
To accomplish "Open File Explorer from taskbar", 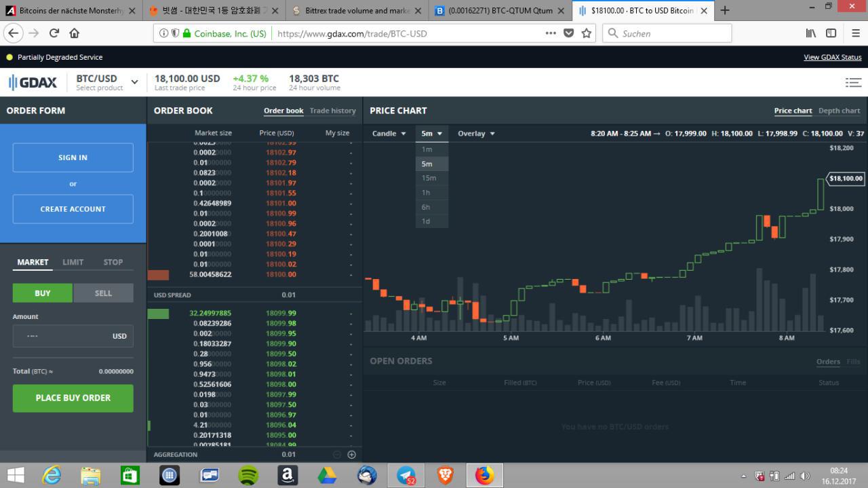I will 91,476.
